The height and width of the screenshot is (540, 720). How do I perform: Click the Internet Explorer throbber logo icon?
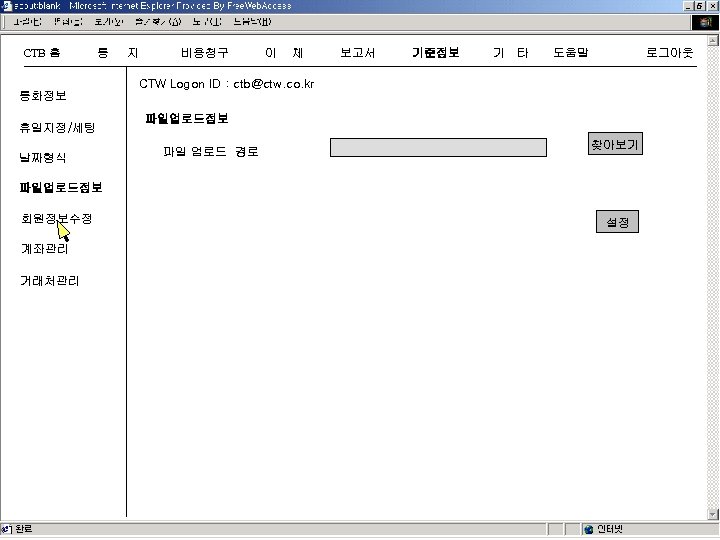(x=705, y=22)
